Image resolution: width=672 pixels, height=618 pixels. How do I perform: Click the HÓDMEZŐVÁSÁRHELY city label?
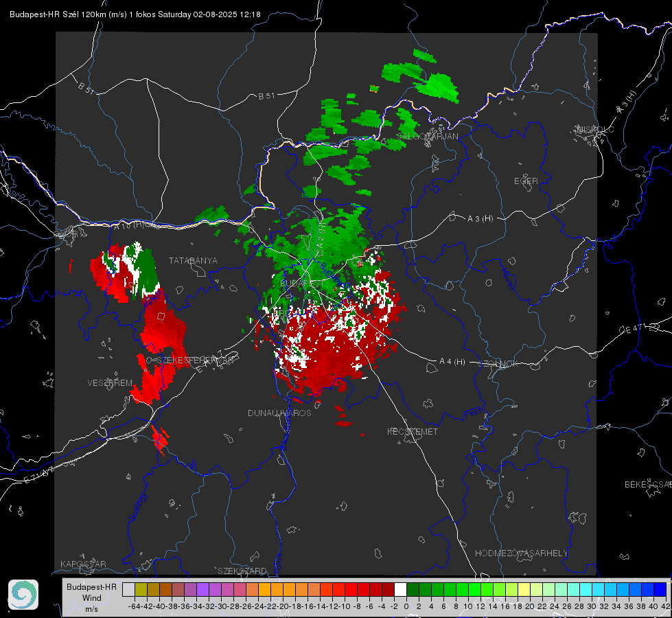tap(521, 553)
